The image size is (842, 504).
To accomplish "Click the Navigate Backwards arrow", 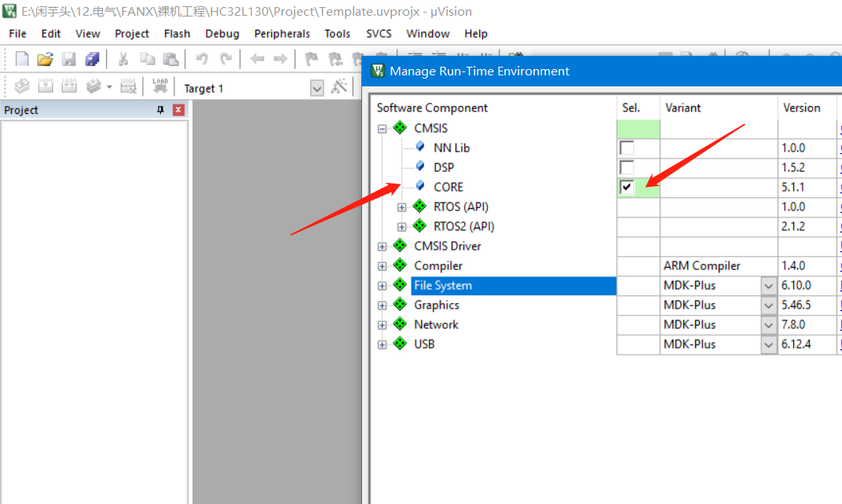I will (257, 59).
